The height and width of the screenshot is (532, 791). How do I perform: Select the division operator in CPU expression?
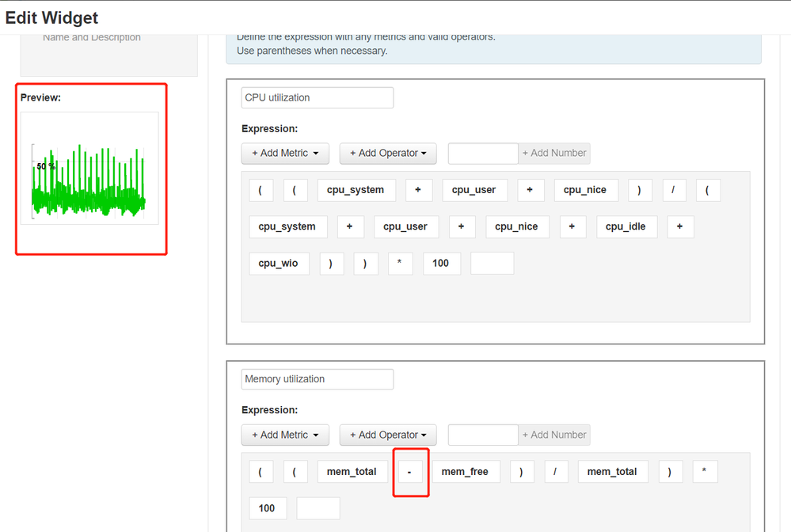pyautogui.click(x=674, y=190)
